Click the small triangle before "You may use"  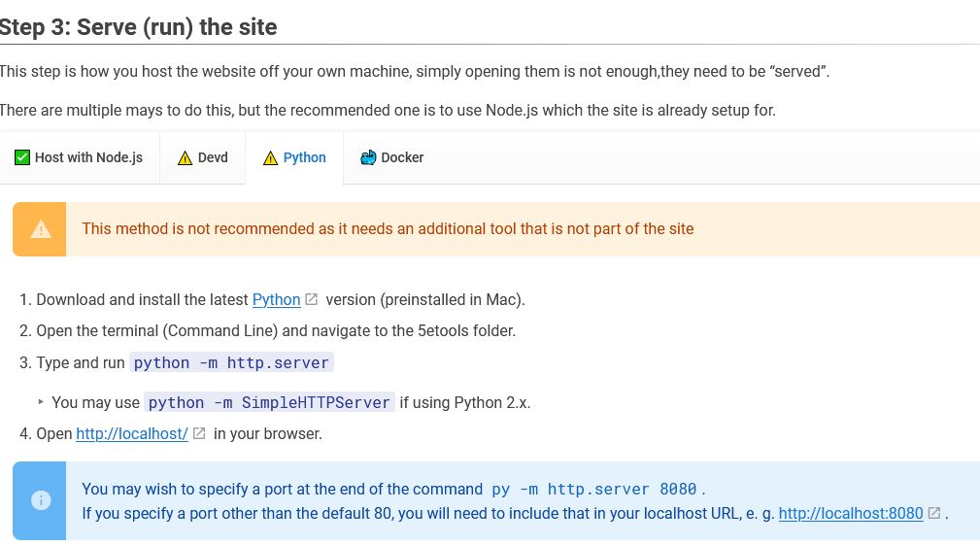(41, 401)
